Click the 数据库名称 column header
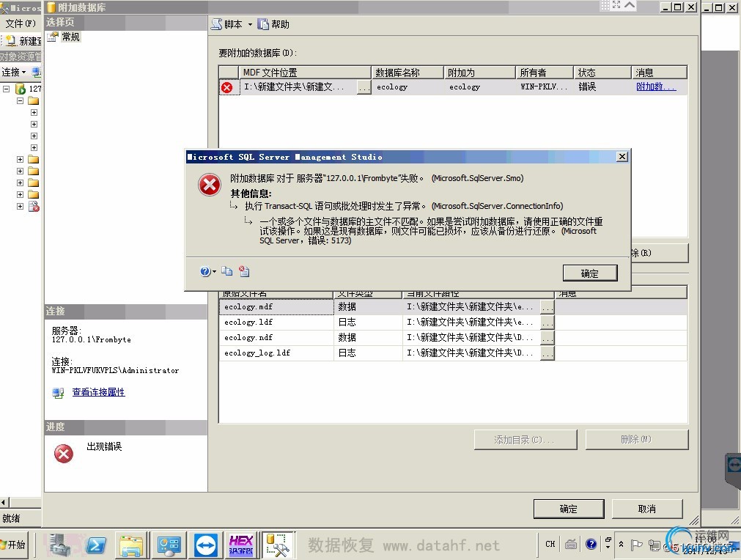 pyautogui.click(x=408, y=73)
